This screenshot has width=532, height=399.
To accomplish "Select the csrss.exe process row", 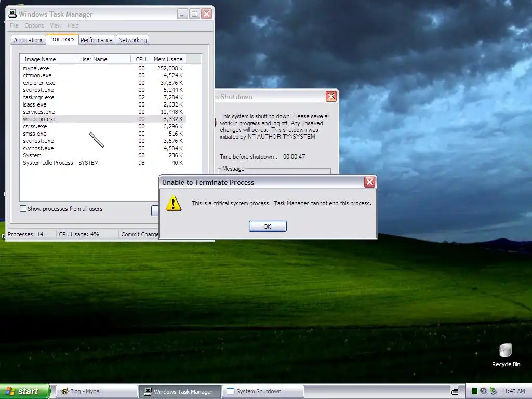I will pyautogui.click(x=103, y=126).
